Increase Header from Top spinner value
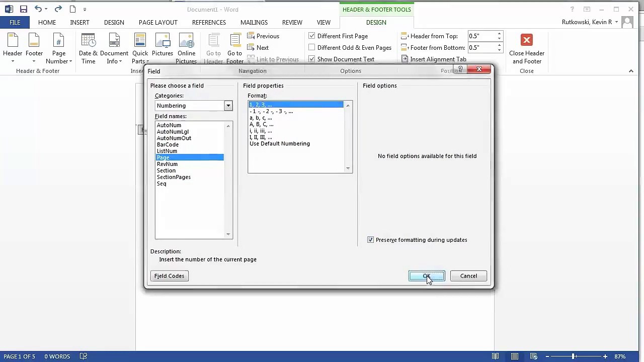This screenshot has width=644, height=362. pos(499,34)
